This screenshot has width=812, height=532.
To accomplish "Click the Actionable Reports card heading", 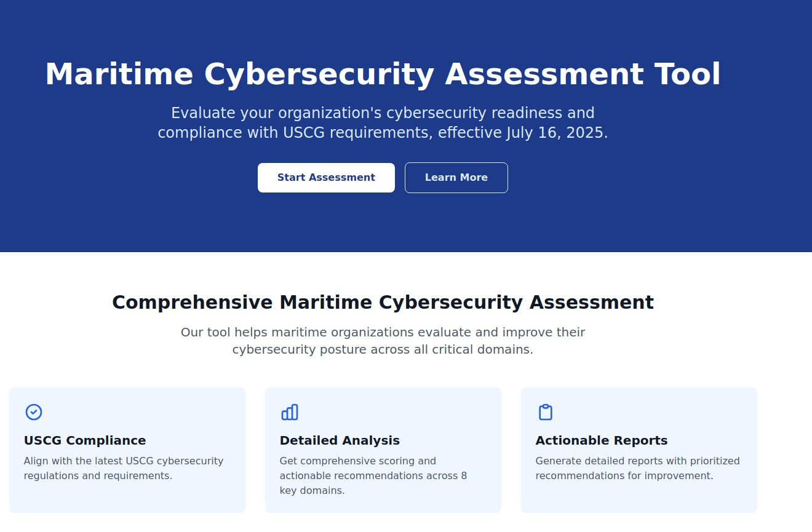I will (x=601, y=440).
